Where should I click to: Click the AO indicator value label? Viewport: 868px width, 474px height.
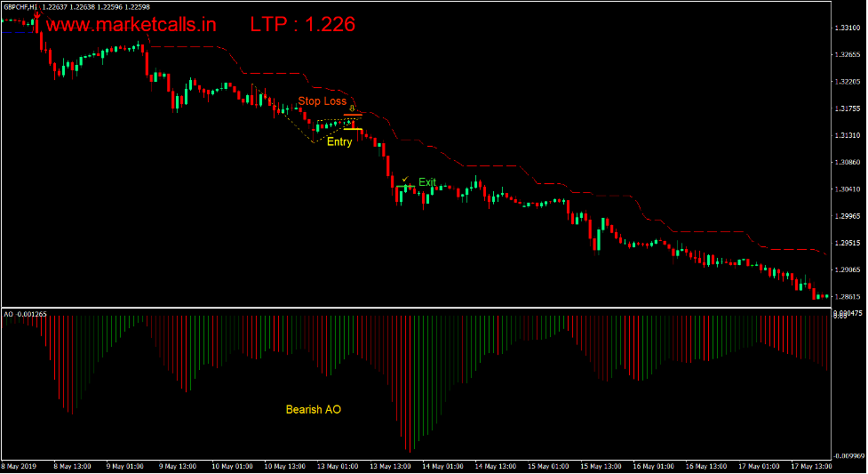pos(26,314)
